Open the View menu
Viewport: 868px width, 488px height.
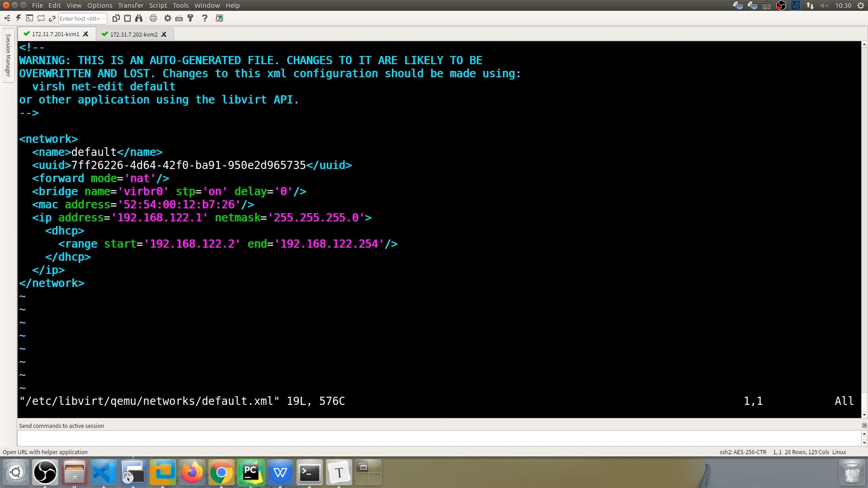click(x=74, y=5)
